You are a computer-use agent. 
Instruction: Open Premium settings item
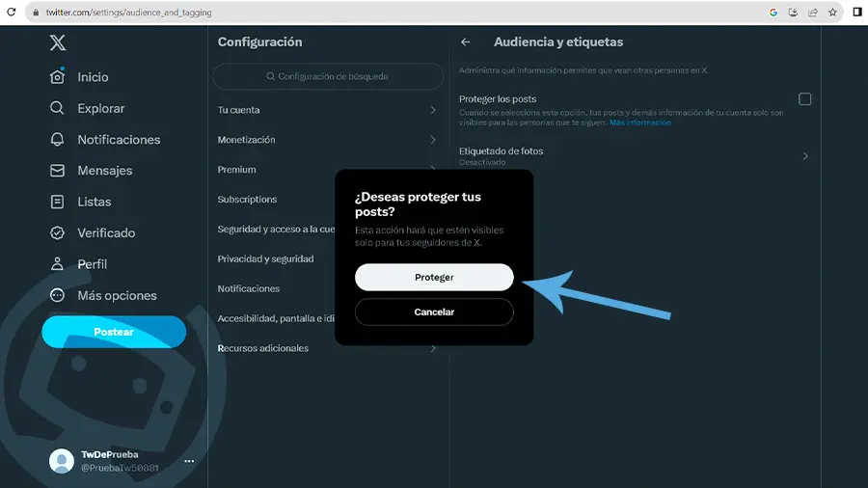click(236, 170)
